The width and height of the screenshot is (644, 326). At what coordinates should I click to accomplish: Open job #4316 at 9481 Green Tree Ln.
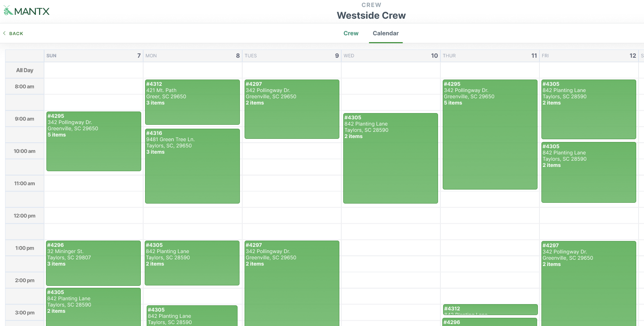point(192,166)
